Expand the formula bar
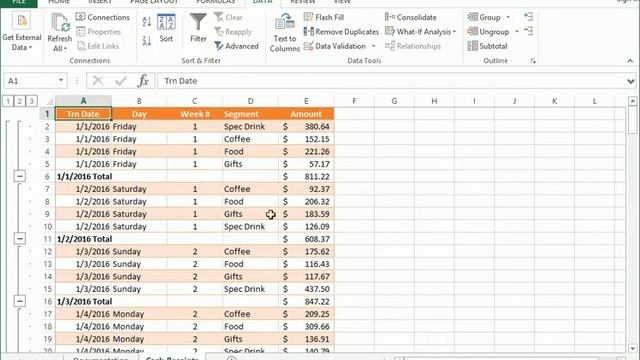Viewport: 640px width, 360px height. 631,81
